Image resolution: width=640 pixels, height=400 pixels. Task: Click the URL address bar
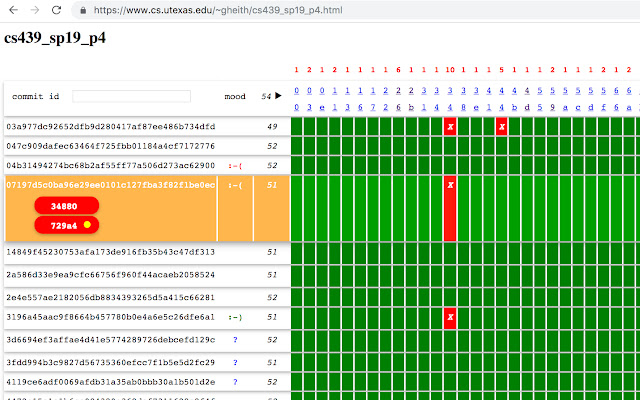point(350,10)
